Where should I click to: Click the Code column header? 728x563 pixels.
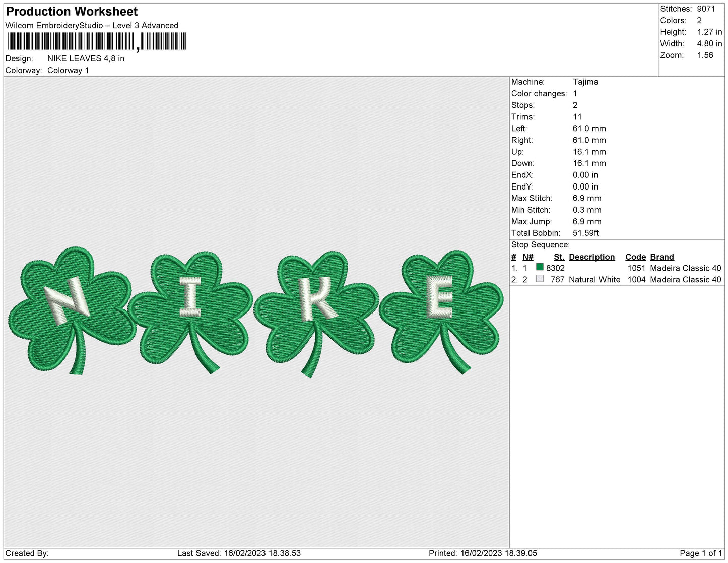click(635, 257)
